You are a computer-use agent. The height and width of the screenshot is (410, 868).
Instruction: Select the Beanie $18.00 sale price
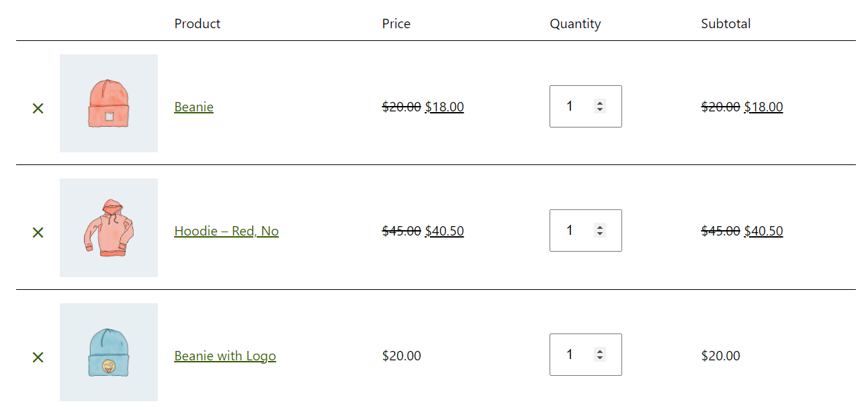tap(444, 107)
